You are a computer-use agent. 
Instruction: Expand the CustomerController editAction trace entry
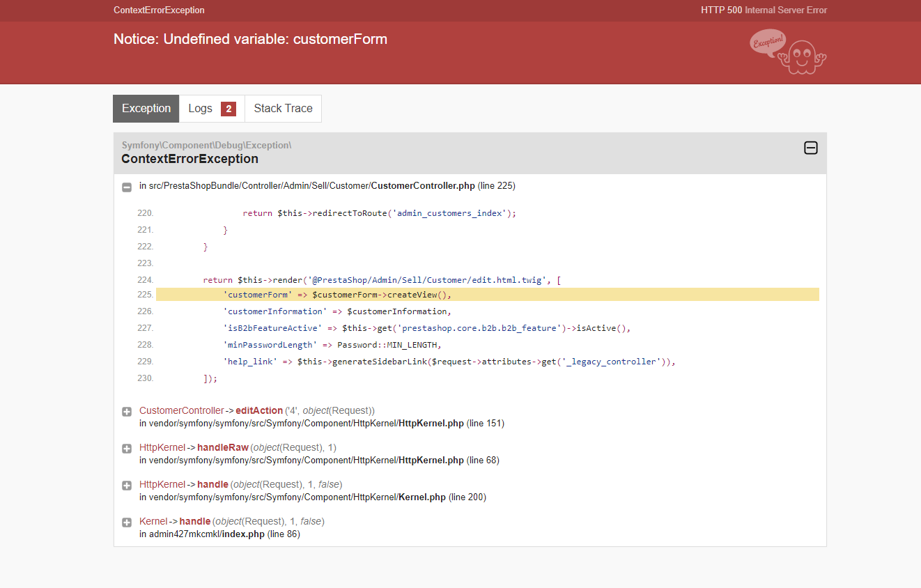click(x=127, y=412)
